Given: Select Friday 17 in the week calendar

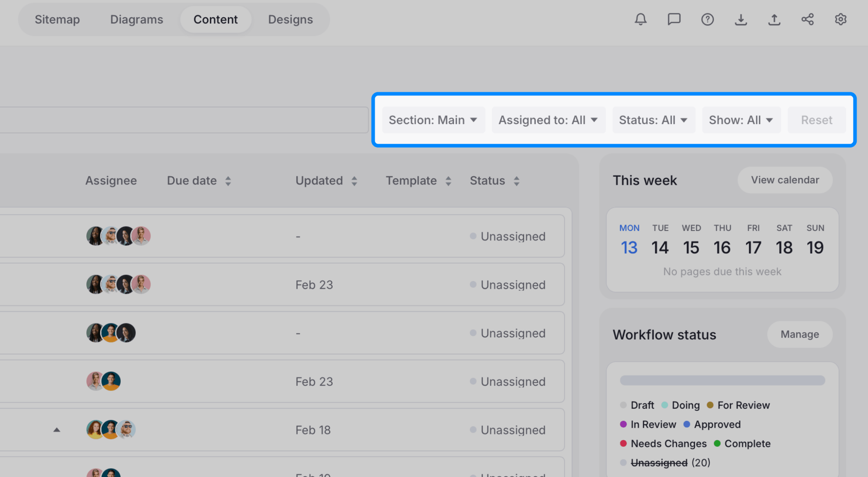Looking at the screenshot, I should pyautogui.click(x=753, y=240).
